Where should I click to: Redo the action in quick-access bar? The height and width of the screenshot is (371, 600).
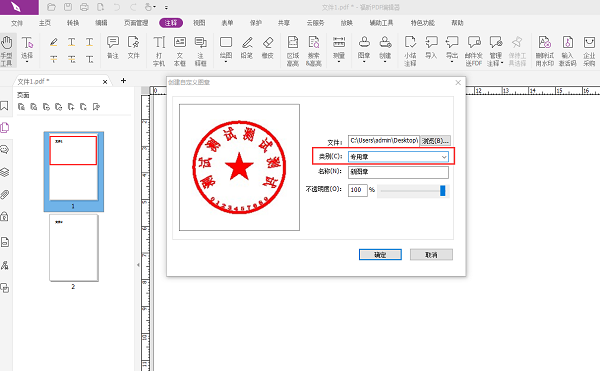click(133, 7)
